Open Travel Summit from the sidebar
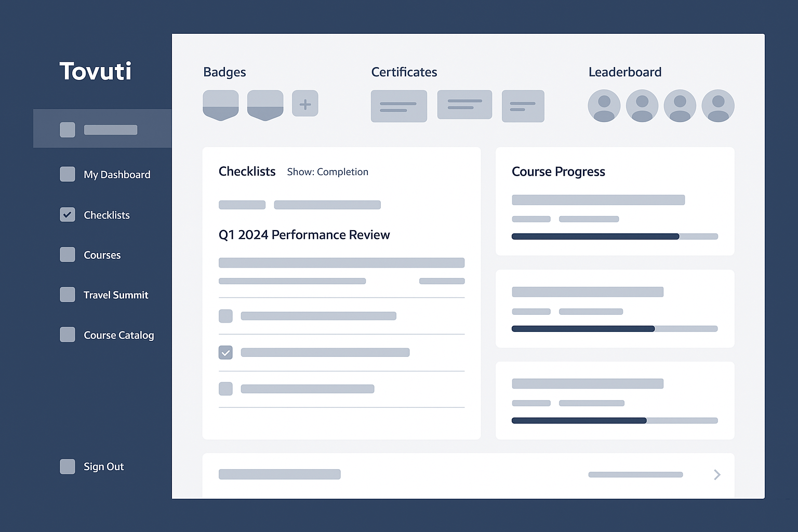The image size is (798, 532). pyautogui.click(x=116, y=295)
